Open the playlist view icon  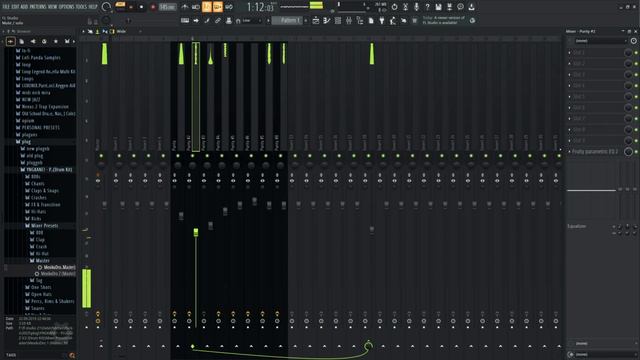point(316,20)
